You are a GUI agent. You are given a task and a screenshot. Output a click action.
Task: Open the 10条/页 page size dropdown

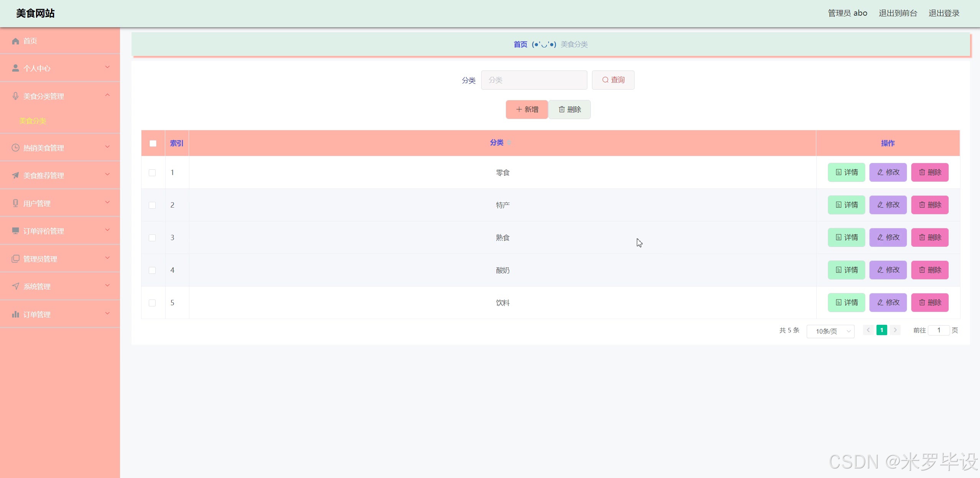(830, 331)
